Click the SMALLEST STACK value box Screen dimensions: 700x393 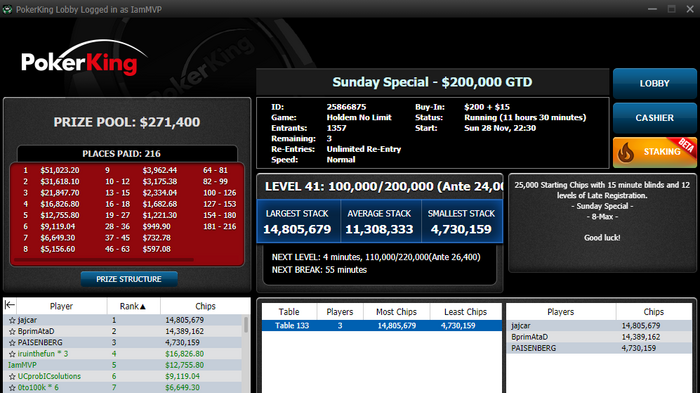click(x=462, y=222)
